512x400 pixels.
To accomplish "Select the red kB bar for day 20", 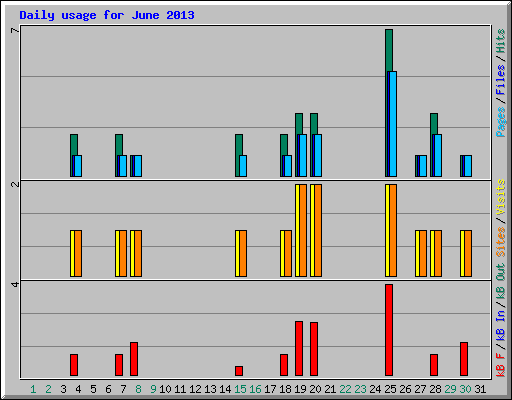I will pyautogui.click(x=314, y=349).
